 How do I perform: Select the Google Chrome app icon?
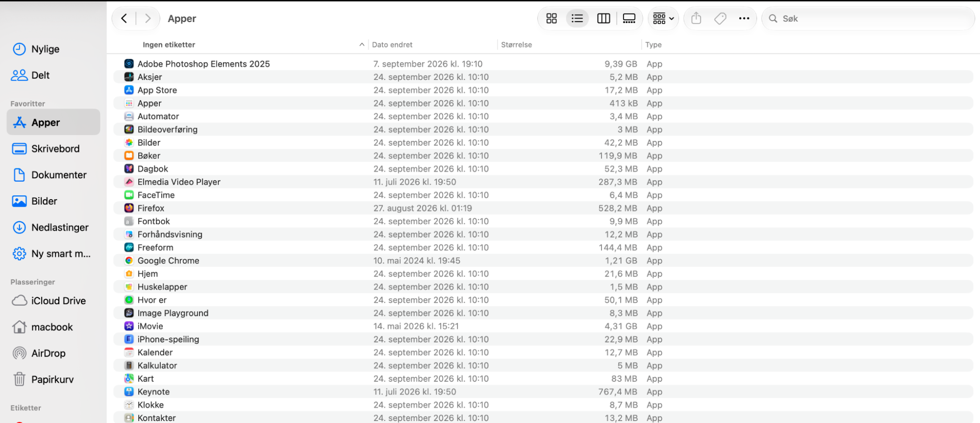(129, 261)
